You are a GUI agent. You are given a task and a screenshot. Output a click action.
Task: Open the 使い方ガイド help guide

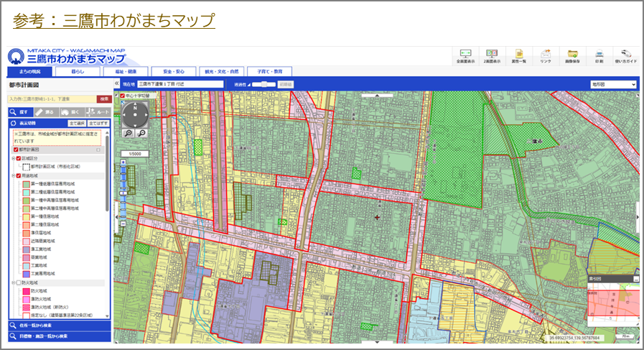(626, 55)
